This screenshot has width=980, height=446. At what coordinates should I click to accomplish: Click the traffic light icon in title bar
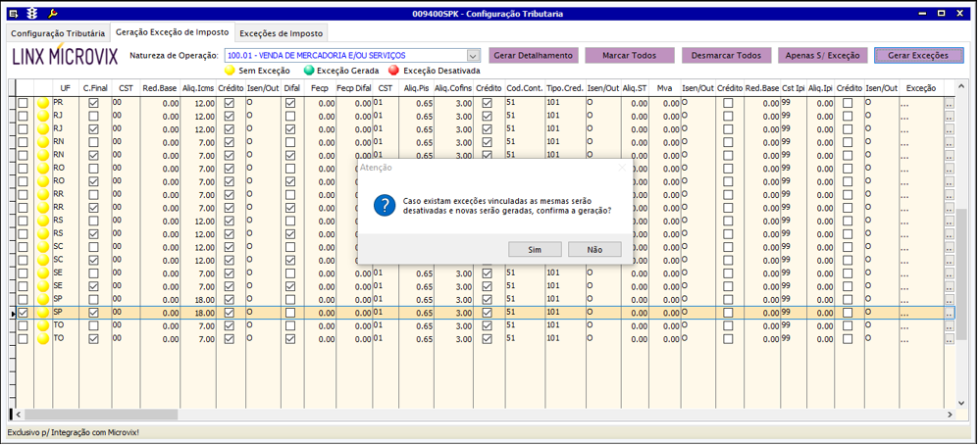(32, 14)
